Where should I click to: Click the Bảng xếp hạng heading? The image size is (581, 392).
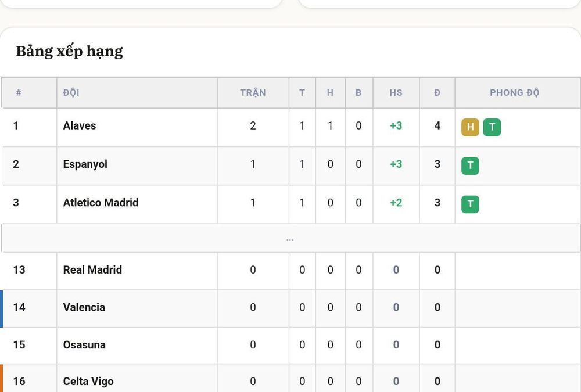tap(69, 51)
